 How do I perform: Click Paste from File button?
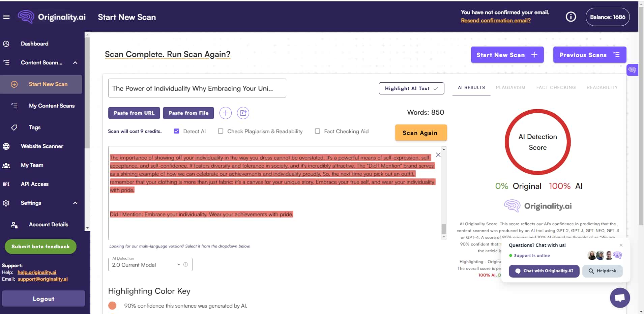(x=188, y=113)
